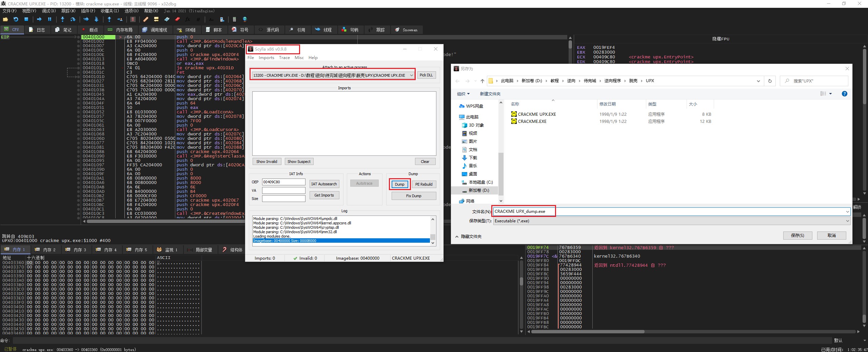
Task: Navigate up one folder with up arrow
Action: (482, 81)
